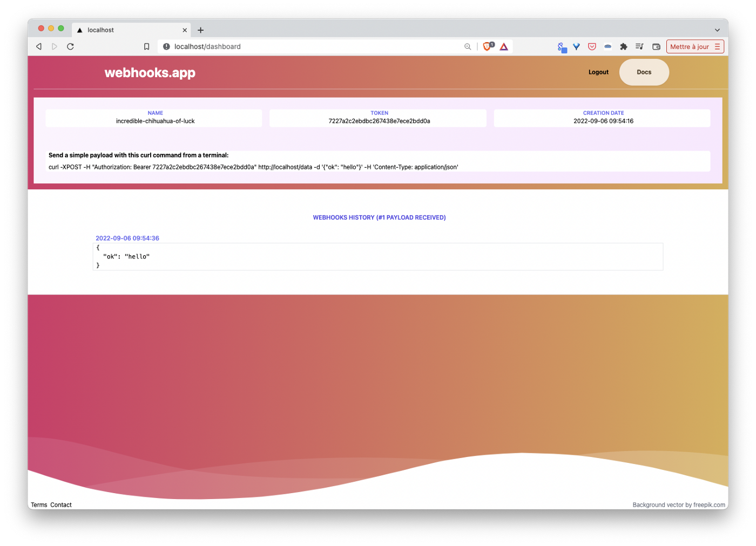Open Brave Rewards triangle icon

tap(504, 47)
